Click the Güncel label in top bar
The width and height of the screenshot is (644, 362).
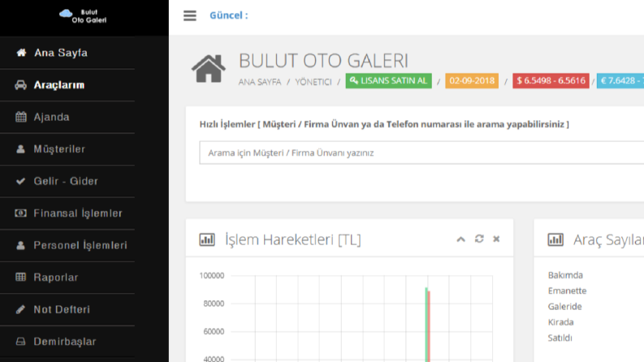pos(229,15)
